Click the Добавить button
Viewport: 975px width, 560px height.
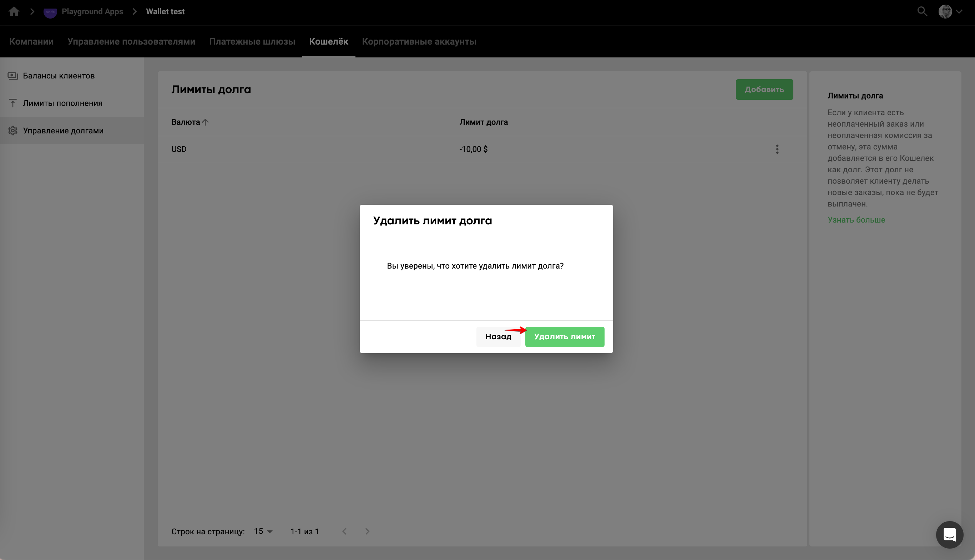pyautogui.click(x=764, y=89)
